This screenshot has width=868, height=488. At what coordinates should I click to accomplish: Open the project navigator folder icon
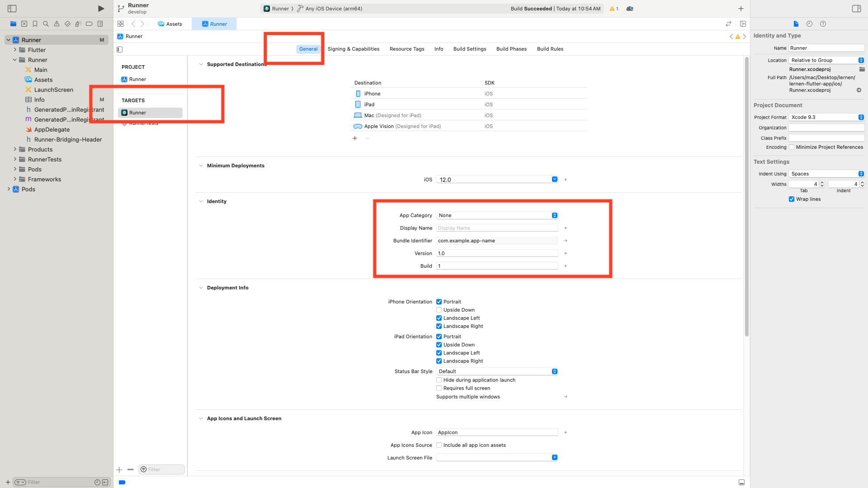click(x=13, y=24)
